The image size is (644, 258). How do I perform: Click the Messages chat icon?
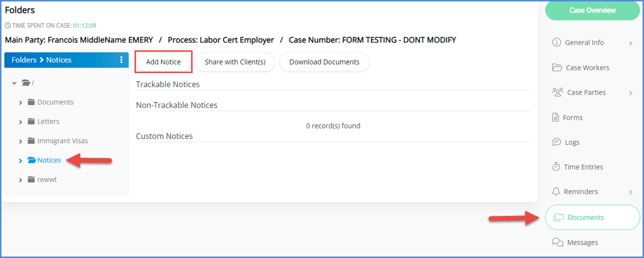click(558, 242)
